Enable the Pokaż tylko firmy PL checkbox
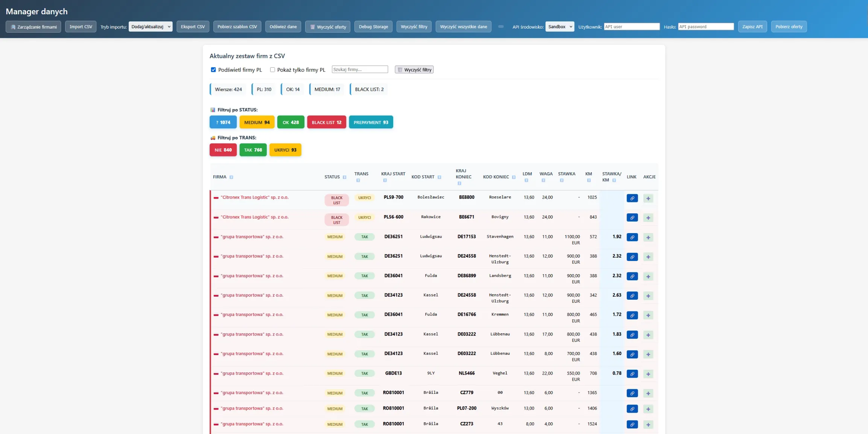The height and width of the screenshot is (434, 868). (x=272, y=70)
